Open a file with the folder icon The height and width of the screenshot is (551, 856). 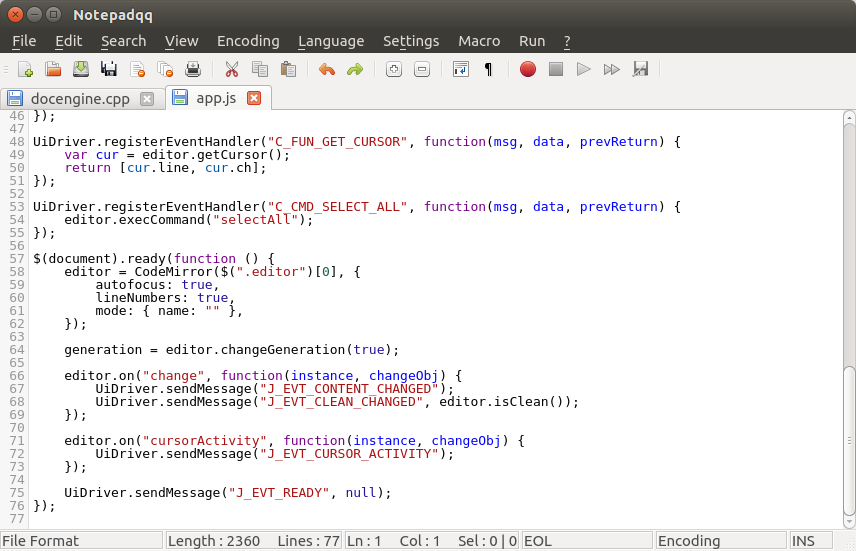(x=53, y=69)
